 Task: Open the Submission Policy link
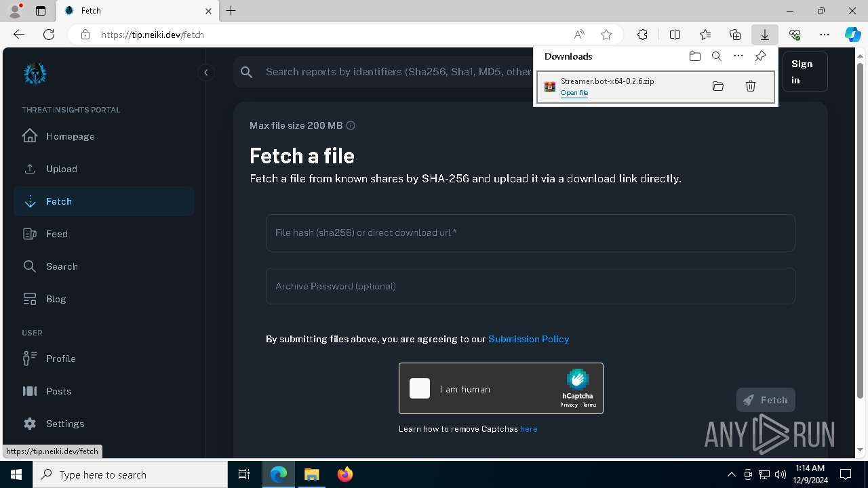[528, 339]
